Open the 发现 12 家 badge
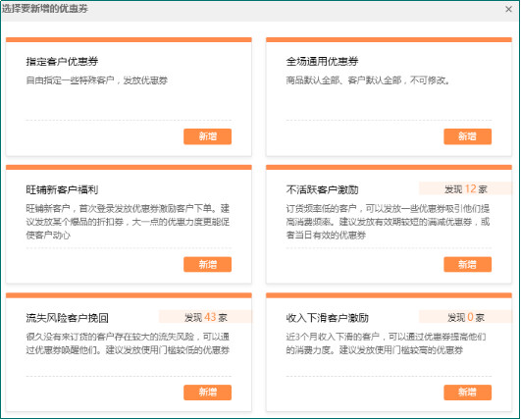Screen dimensions: 521x420 [465, 188]
